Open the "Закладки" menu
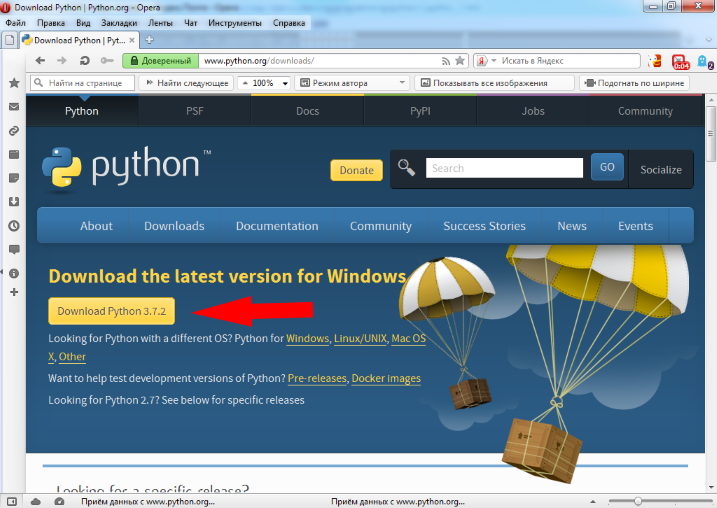 click(x=119, y=22)
